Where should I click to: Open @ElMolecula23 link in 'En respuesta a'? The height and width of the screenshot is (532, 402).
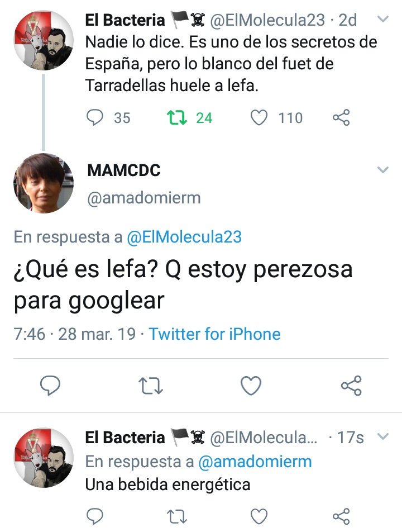point(184,237)
